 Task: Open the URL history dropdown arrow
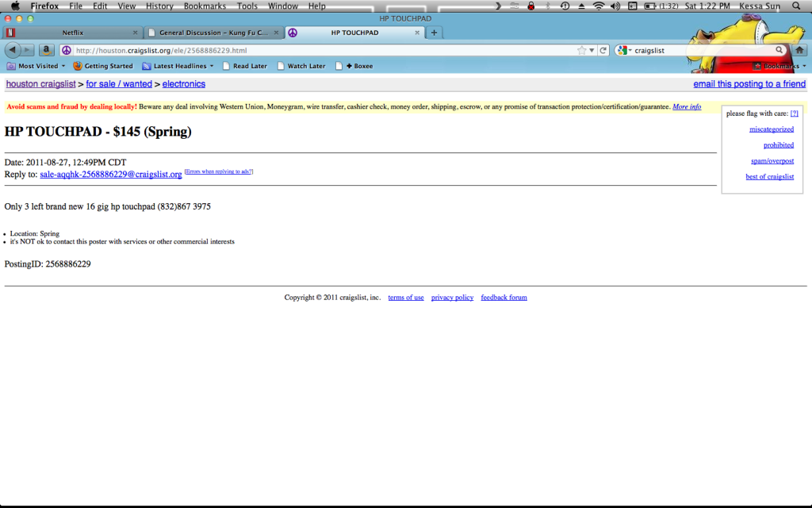point(592,50)
